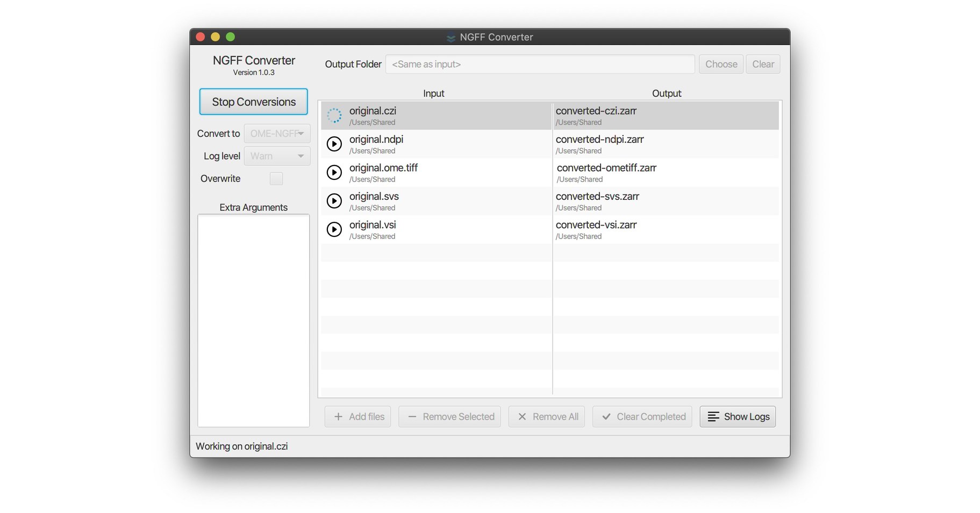
Task: Open the Convert to OME-NGFF dropdown
Action: 277,133
